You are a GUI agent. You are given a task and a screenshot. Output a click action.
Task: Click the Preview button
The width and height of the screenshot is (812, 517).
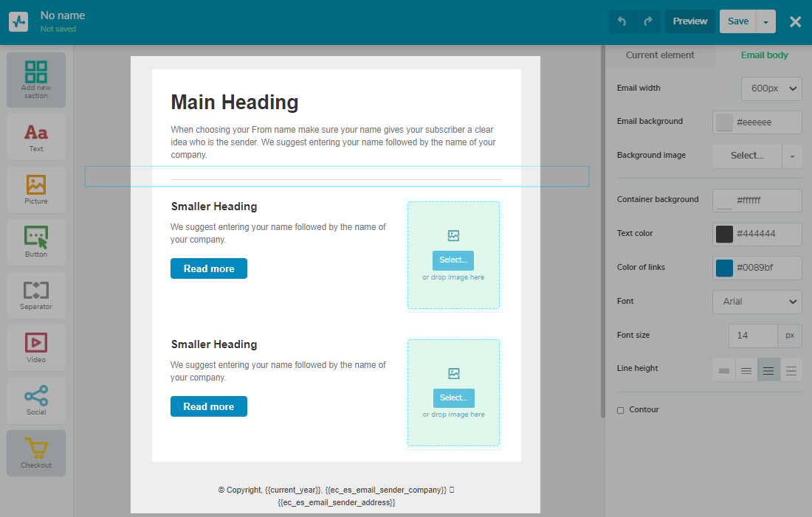[x=689, y=21]
